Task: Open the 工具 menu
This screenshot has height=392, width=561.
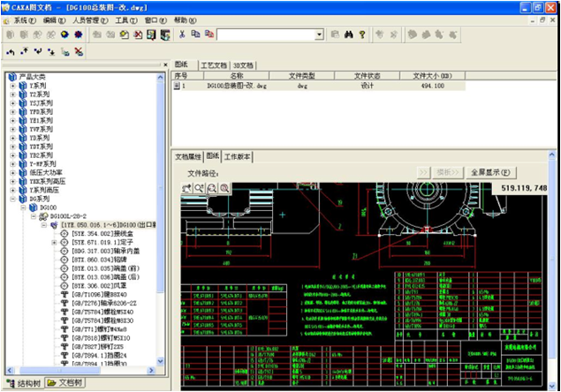Action: [x=126, y=20]
